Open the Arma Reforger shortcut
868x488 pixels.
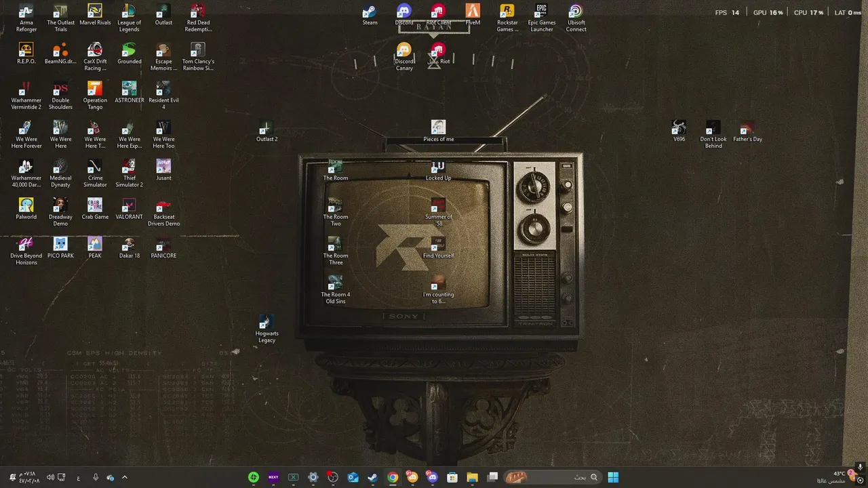[x=26, y=18]
